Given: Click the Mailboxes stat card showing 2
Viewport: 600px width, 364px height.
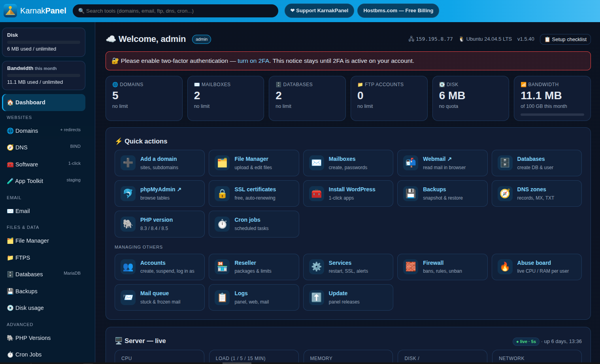Looking at the screenshot, I should click(226, 98).
